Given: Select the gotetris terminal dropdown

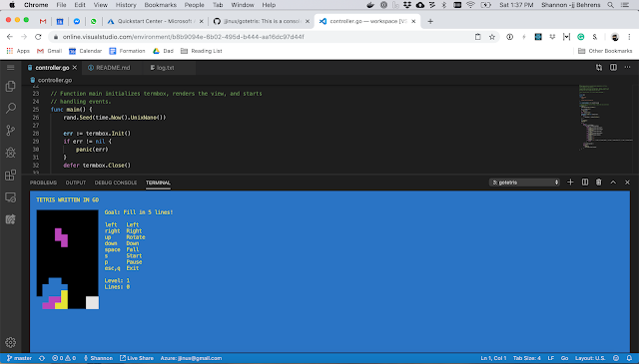Looking at the screenshot, I should click(x=524, y=182).
